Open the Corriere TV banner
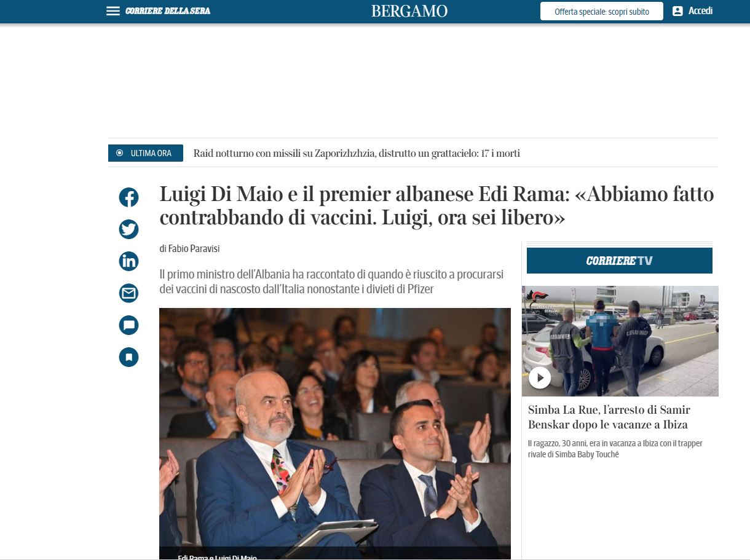The height and width of the screenshot is (560, 750). (x=620, y=261)
